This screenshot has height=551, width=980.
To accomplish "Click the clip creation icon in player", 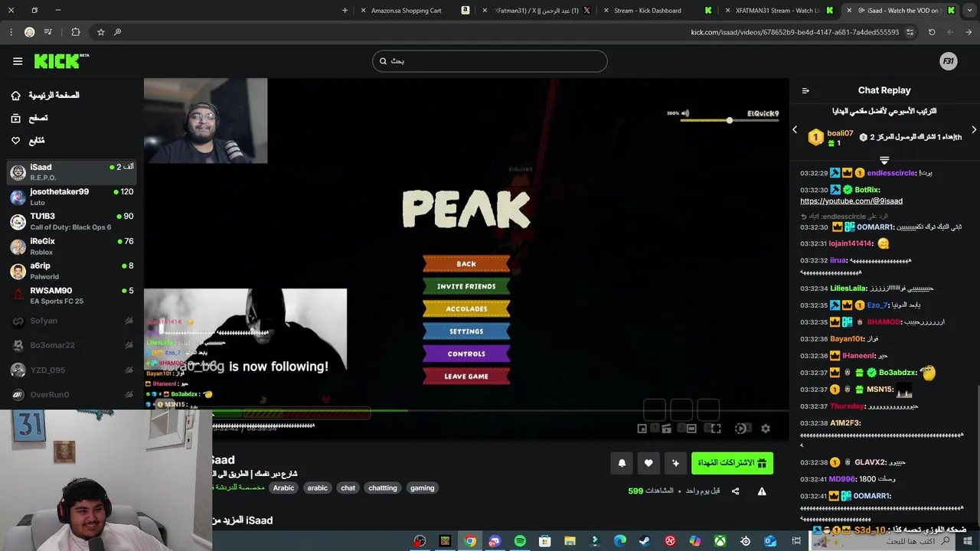I will coord(667,429).
